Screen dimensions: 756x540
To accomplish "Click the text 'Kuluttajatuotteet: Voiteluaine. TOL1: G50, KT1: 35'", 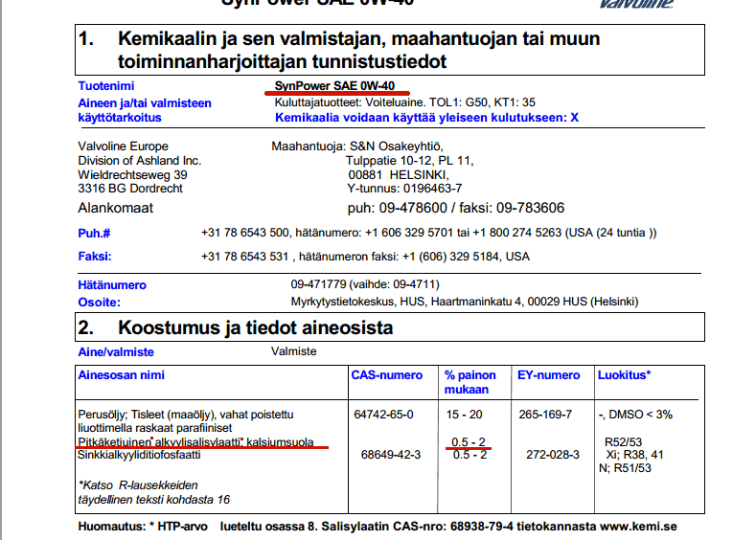I will click(x=405, y=102).
